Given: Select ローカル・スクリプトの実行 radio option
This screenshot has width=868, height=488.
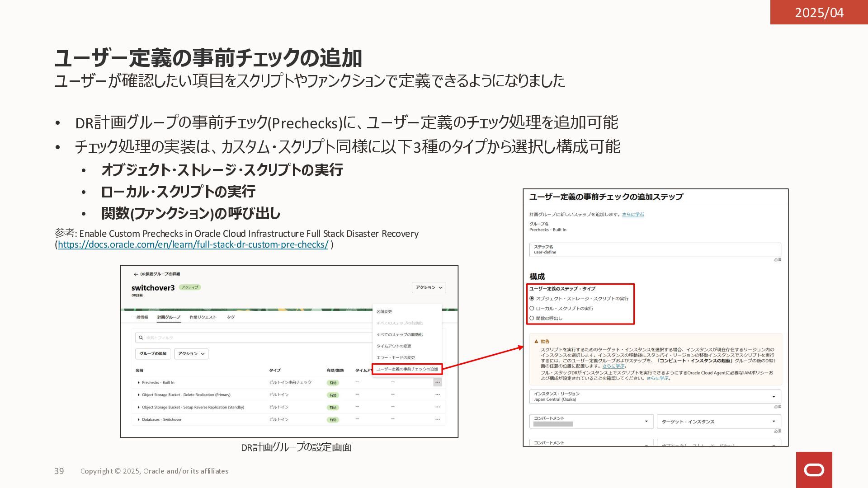Looking at the screenshot, I should click(532, 309).
